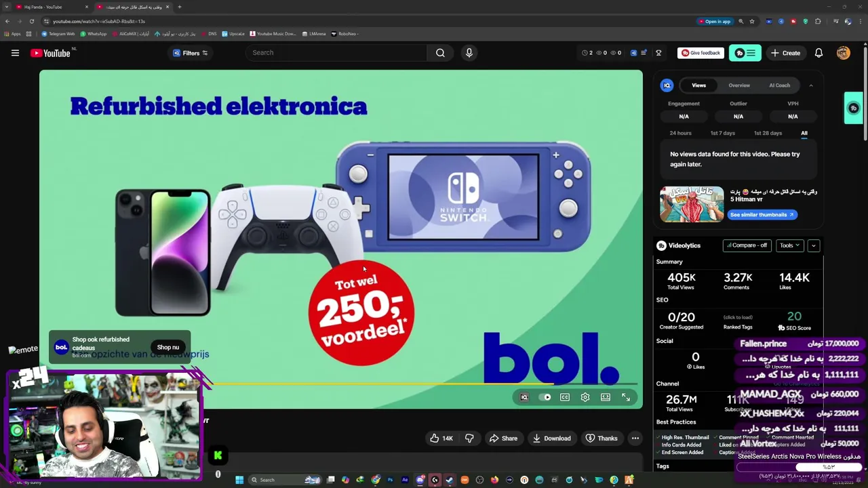Click Shop nu on the ad

[168, 347]
